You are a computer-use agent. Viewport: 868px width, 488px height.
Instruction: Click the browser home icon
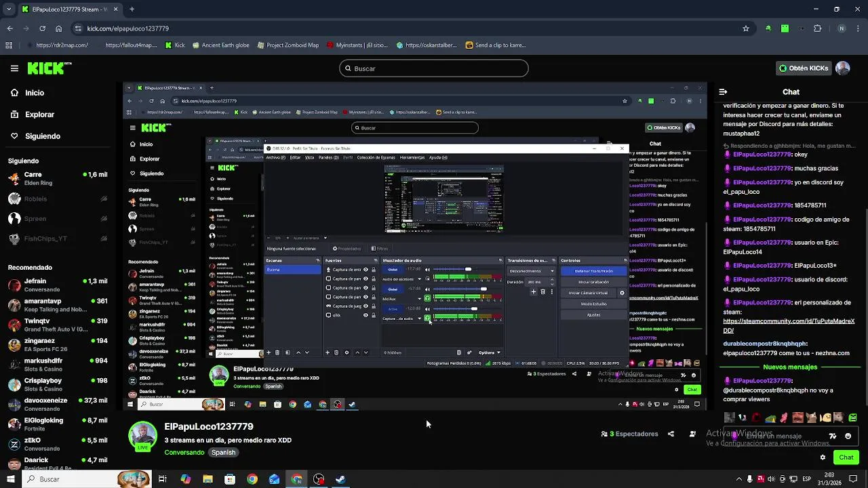[58, 28]
